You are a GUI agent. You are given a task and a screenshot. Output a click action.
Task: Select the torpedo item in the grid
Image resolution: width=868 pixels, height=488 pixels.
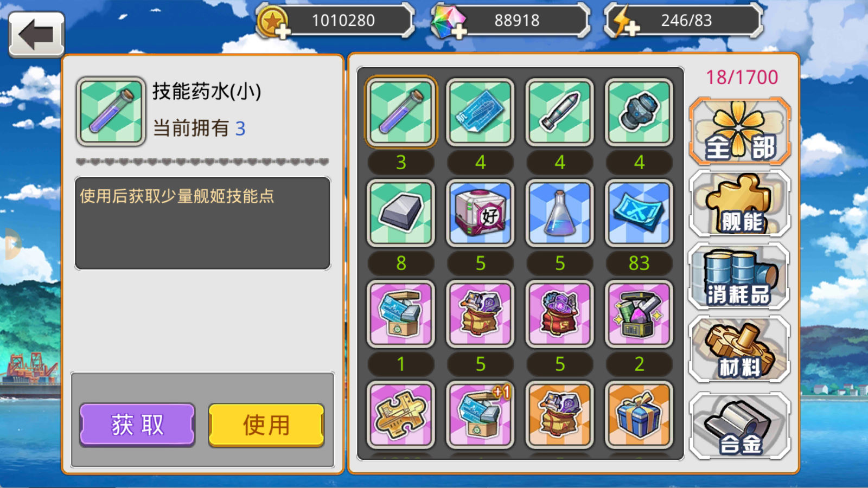click(x=559, y=112)
